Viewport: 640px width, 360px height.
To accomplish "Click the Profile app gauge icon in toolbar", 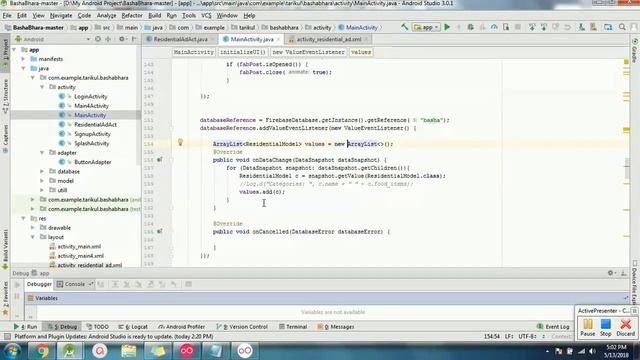I will [x=494, y=27].
